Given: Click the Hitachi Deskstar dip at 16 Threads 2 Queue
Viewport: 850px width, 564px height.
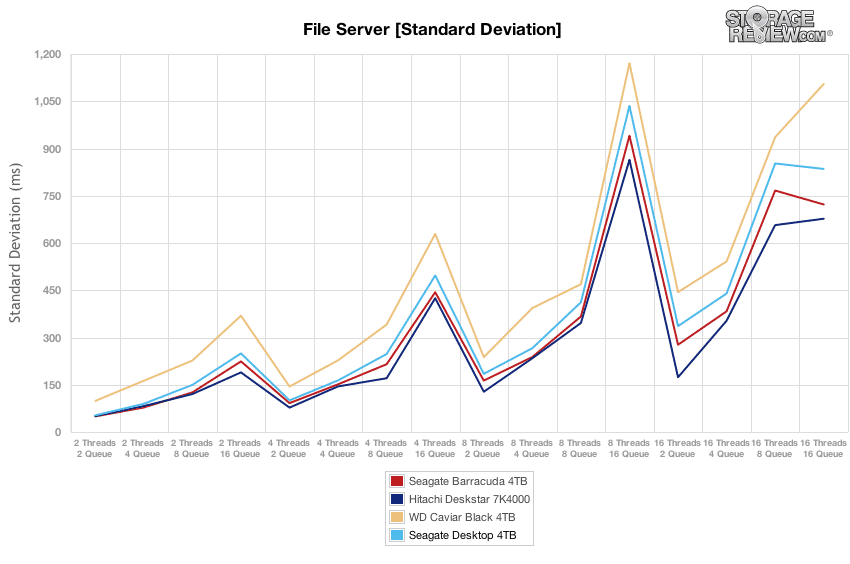Looking at the screenshot, I should [678, 377].
